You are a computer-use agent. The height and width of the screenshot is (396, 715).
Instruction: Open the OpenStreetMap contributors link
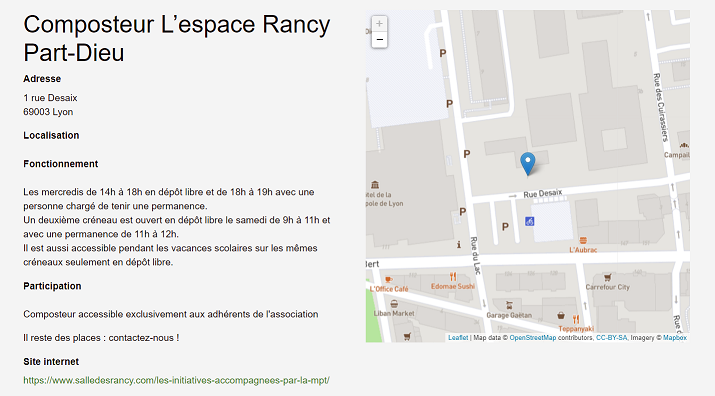pyautogui.click(x=533, y=338)
